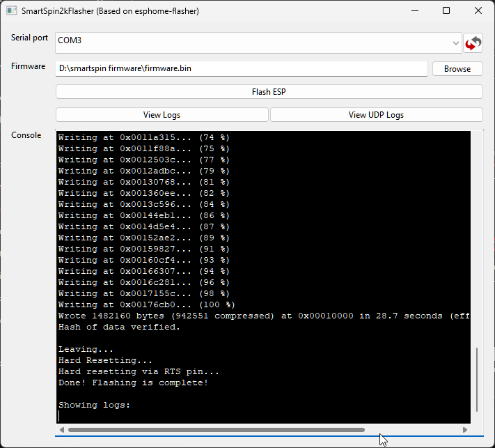Click the right arrow of horizontal scrollbar
This screenshot has height=448, width=495.
tap(464, 430)
